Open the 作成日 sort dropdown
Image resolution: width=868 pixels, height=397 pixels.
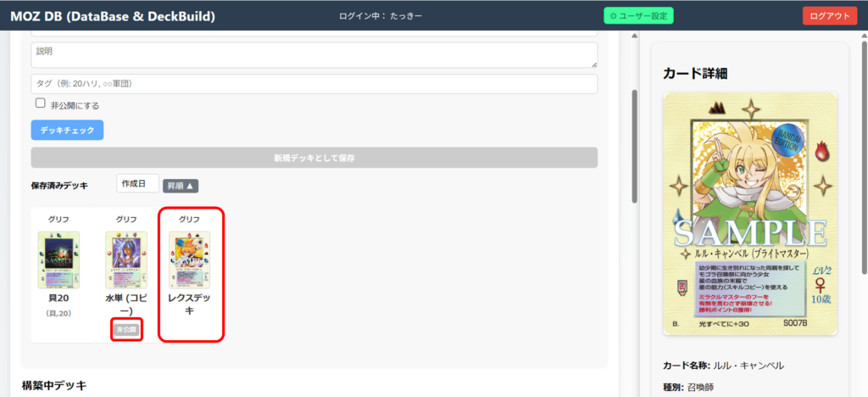point(137,184)
